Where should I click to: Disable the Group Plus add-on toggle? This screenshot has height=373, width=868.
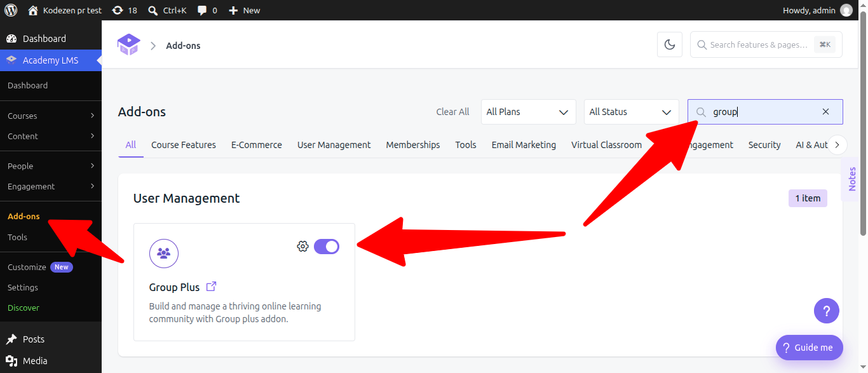tap(327, 247)
